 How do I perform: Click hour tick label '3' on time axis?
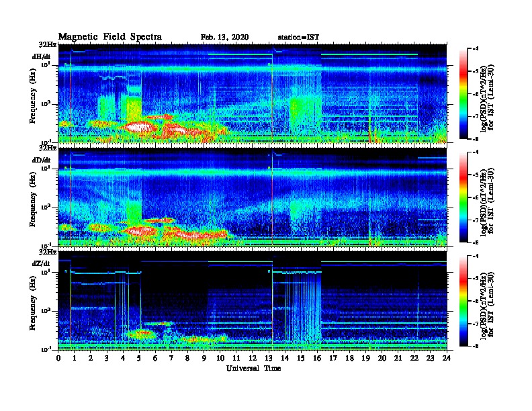[x=107, y=359]
